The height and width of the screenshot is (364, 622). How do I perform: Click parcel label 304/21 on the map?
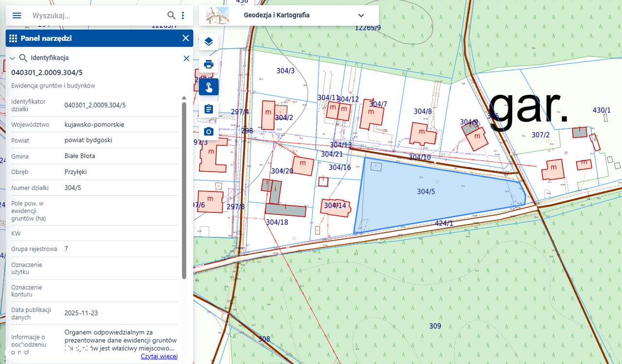point(332,154)
